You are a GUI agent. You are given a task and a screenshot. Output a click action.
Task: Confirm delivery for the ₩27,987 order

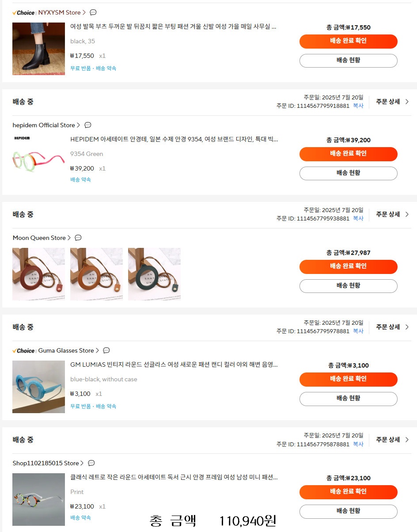[x=349, y=266]
